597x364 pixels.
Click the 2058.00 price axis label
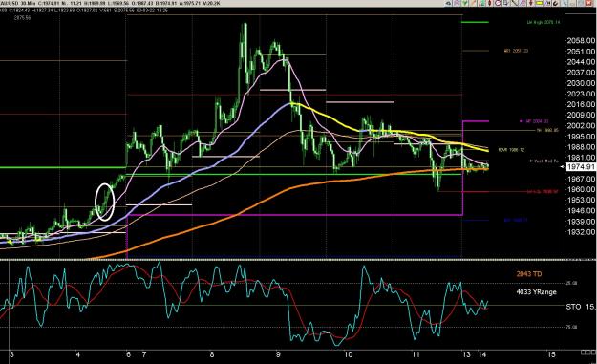[581, 41]
